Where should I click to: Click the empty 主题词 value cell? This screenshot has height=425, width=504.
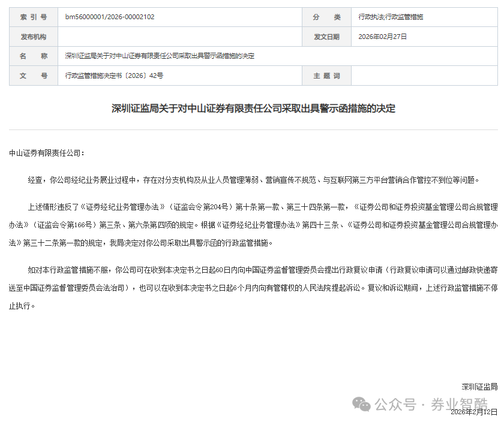pyautogui.click(x=424, y=76)
